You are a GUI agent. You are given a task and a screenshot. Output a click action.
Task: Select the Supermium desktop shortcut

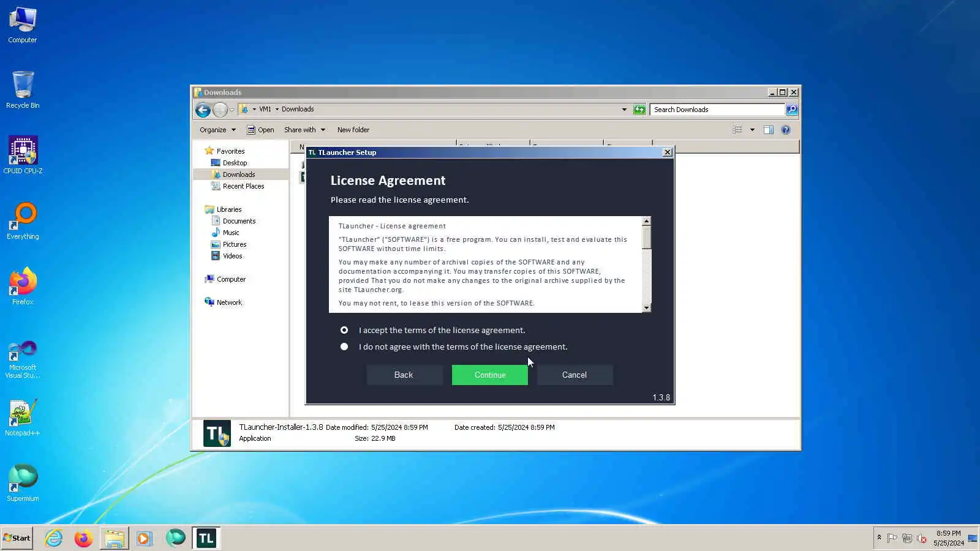23,483
